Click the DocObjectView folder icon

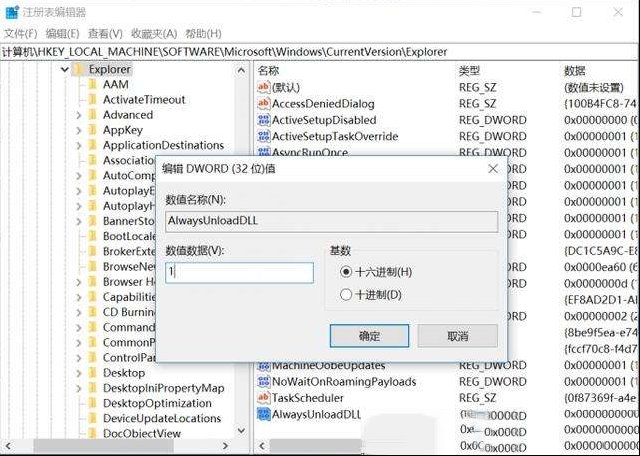[93, 434]
